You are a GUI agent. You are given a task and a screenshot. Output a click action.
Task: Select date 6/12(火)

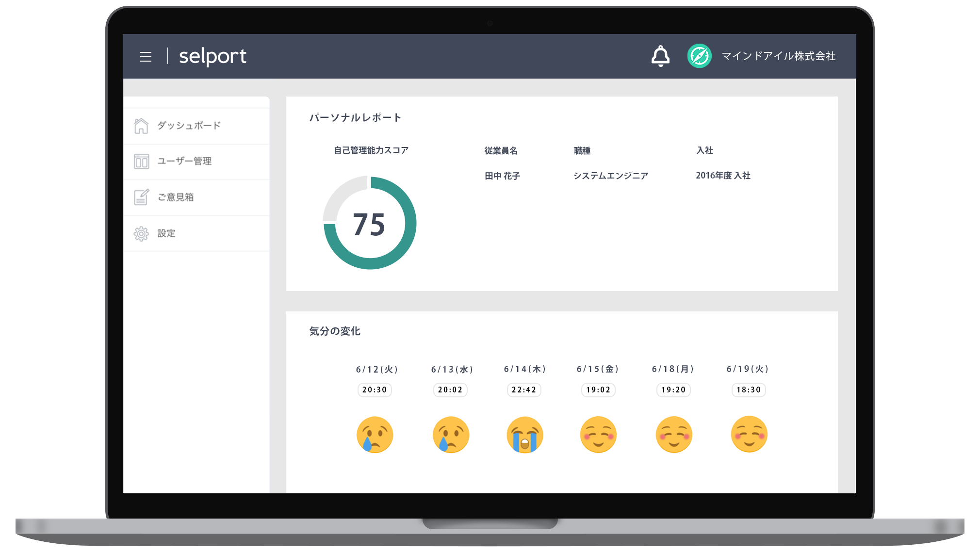377,369
